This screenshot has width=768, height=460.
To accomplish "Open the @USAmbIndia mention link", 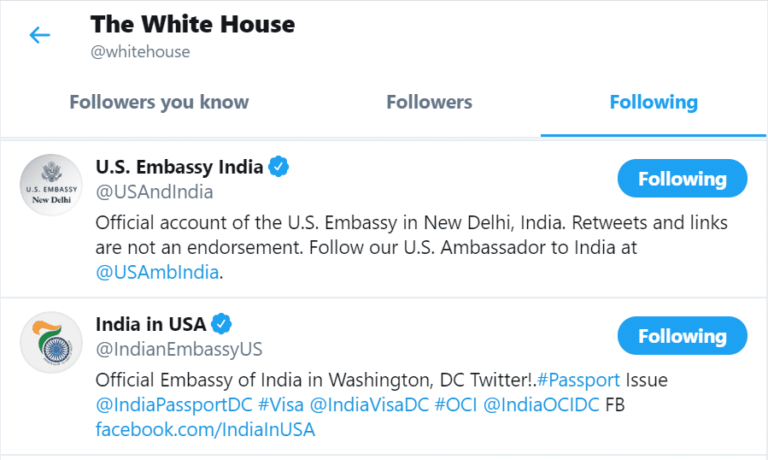I will (158, 272).
